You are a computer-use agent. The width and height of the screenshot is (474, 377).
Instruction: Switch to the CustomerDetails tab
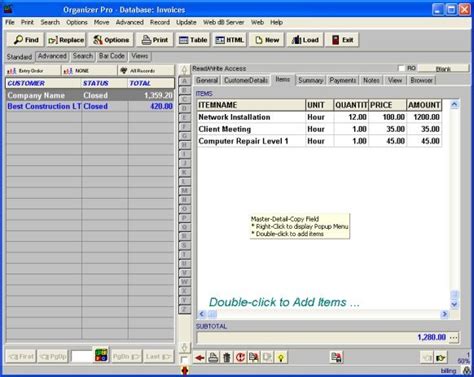coord(246,80)
